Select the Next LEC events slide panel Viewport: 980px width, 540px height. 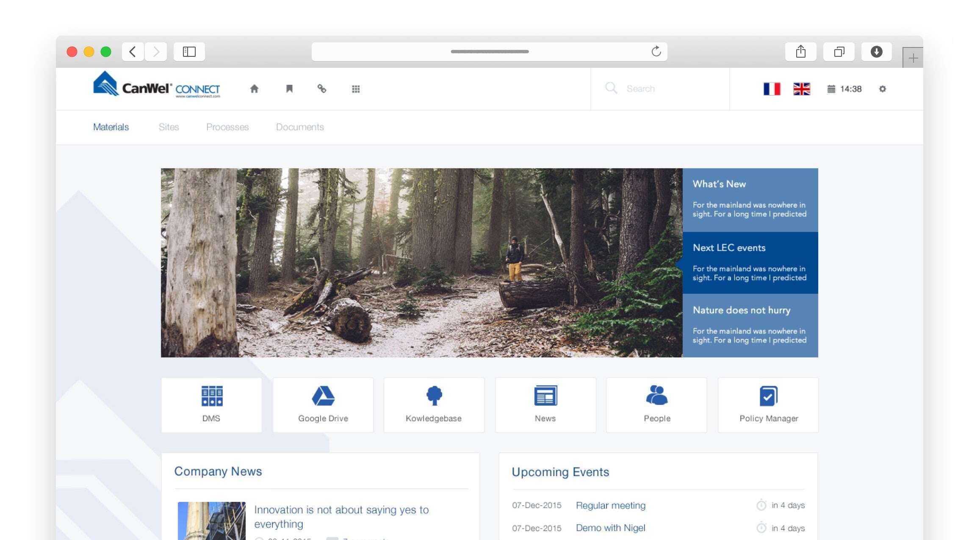tap(750, 262)
